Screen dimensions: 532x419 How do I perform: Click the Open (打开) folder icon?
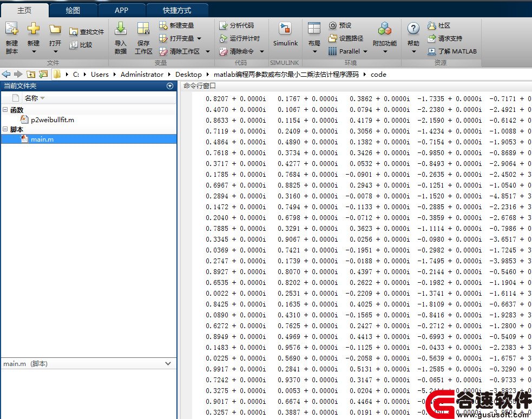coord(55,29)
